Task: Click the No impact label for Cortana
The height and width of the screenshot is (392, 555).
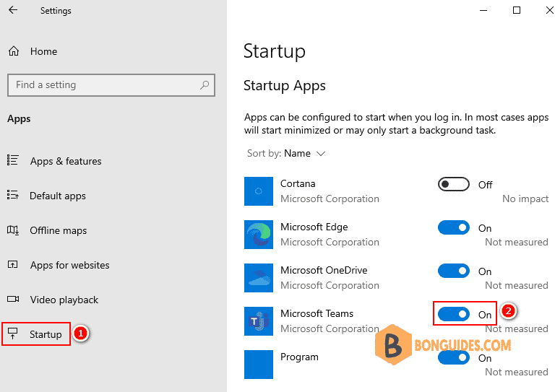Action: click(x=525, y=199)
